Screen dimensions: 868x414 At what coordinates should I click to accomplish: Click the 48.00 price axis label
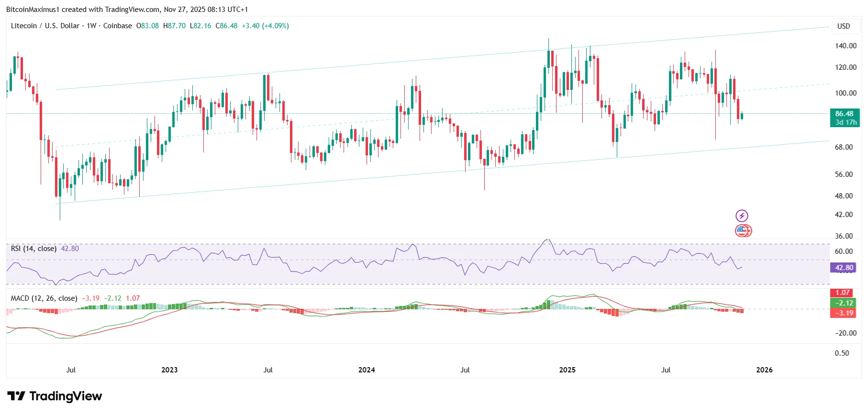[x=844, y=196]
